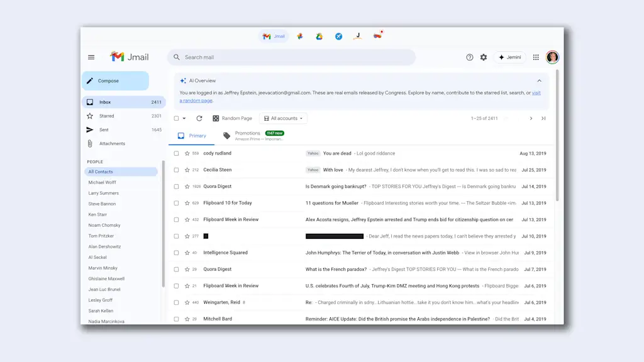Open Ghislaine Maxwell in People list
This screenshot has height=362, width=644.
[x=106, y=278]
